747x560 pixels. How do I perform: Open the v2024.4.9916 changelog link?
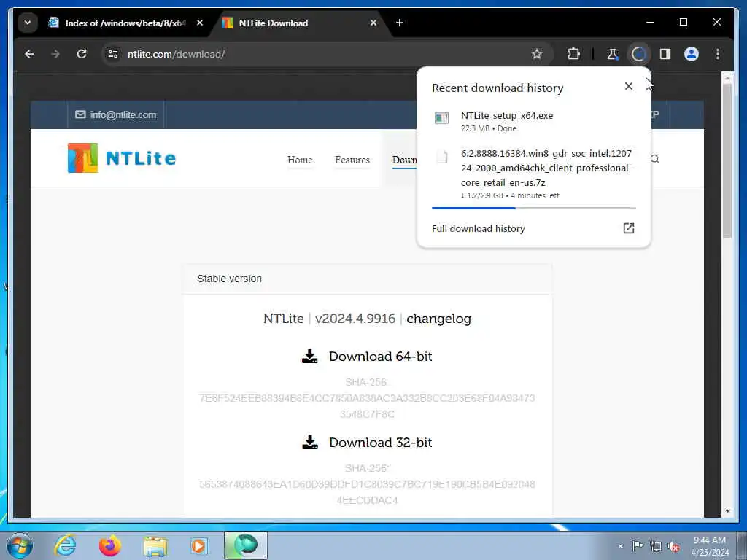coord(438,319)
